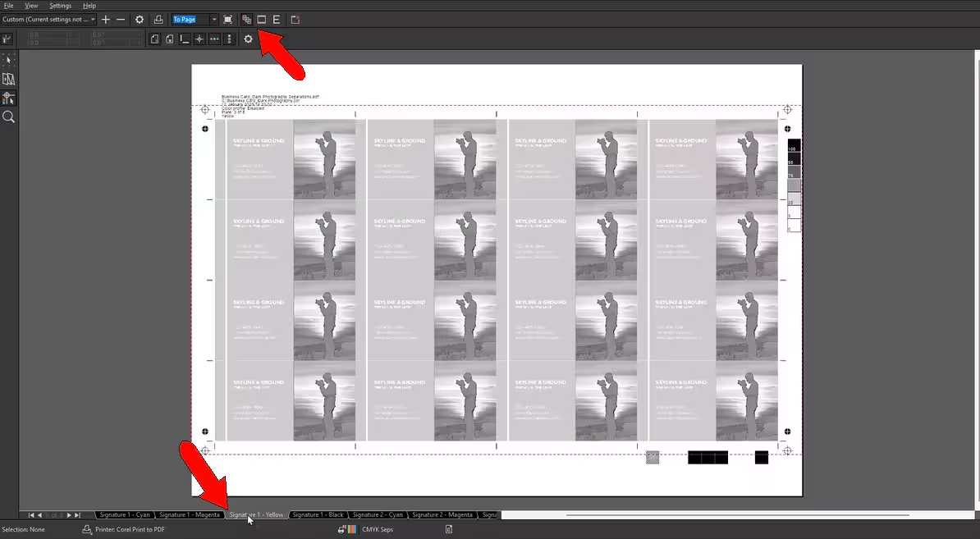The width and height of the screenshot is (980, 539).
Task: Open Print Options gear icon
Action: point(140,19)
